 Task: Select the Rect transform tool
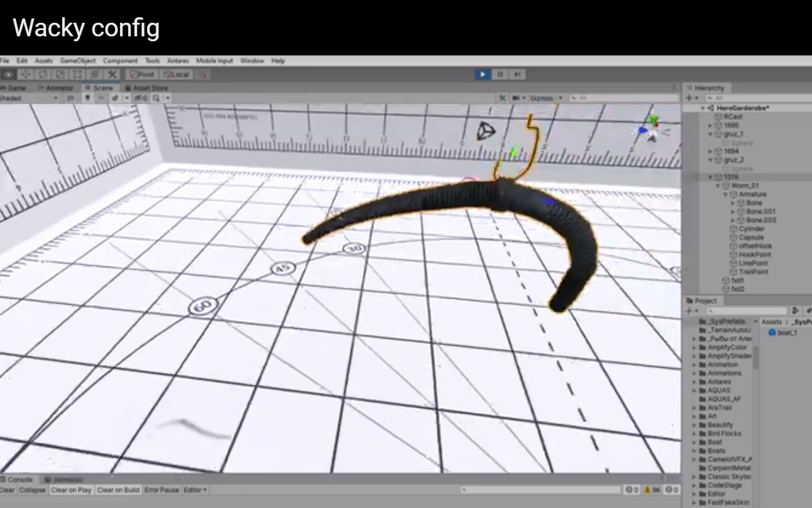(x=78, y=75)
